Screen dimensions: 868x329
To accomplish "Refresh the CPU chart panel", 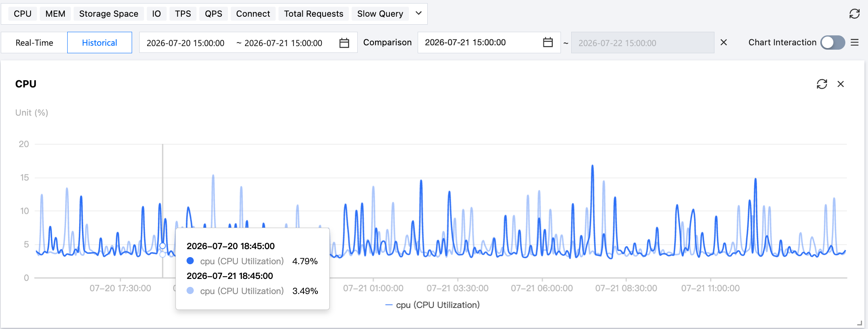I will pyautogui.click(x=822, y=84).
